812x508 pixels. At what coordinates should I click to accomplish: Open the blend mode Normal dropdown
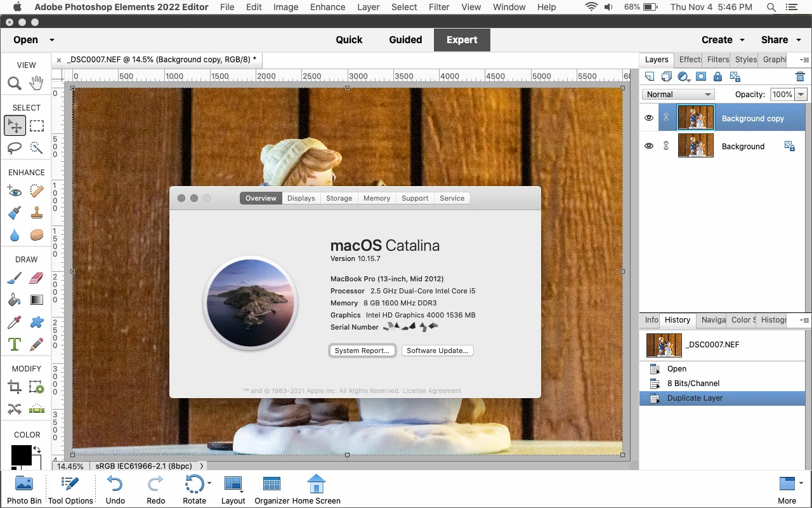coord(678,94)
